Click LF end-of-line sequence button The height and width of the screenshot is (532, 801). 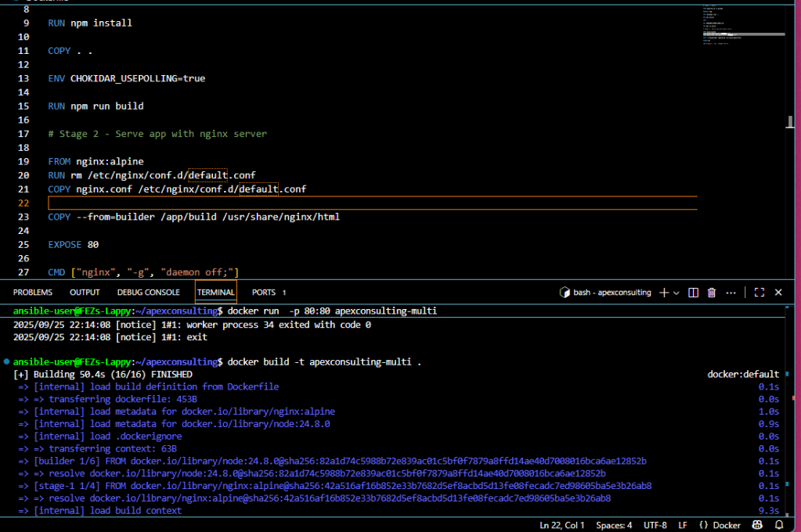[x=683, y=525]
